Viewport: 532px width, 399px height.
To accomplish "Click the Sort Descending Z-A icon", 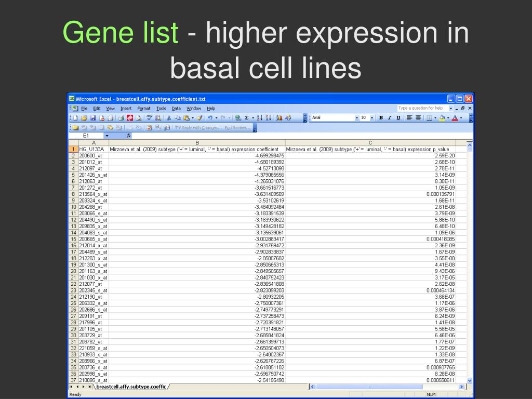I will [x=269, y=118].
